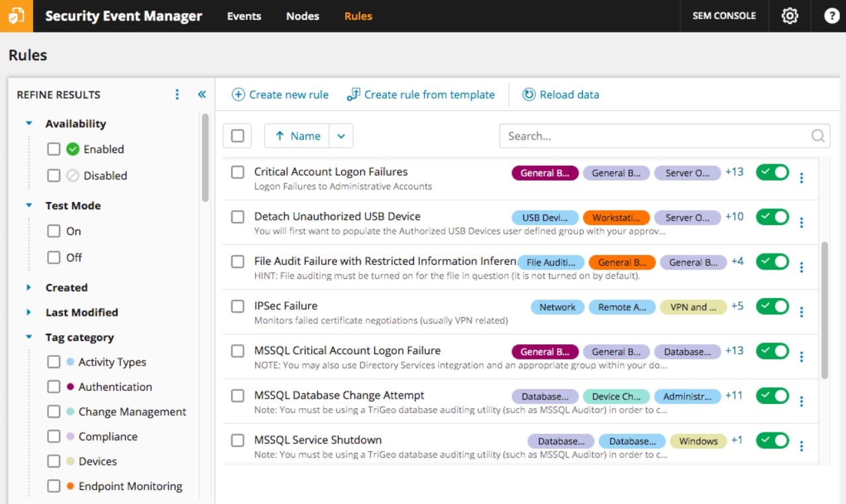Check the Devices tag category filter

(54, 462)
